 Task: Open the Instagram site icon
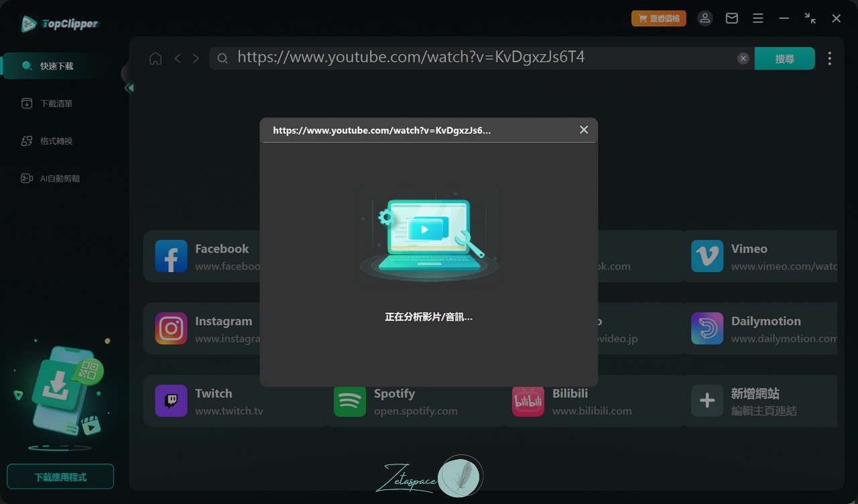pos(171,328)
